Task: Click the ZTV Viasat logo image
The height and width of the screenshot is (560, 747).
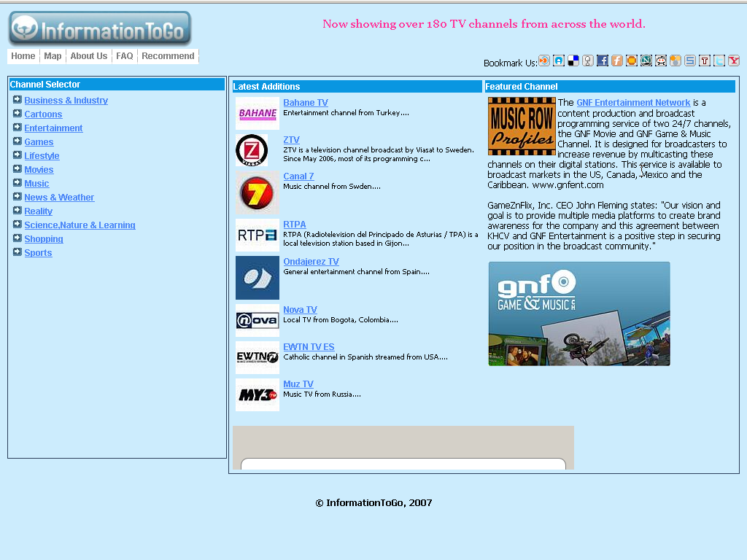Action: pos(252,150)
